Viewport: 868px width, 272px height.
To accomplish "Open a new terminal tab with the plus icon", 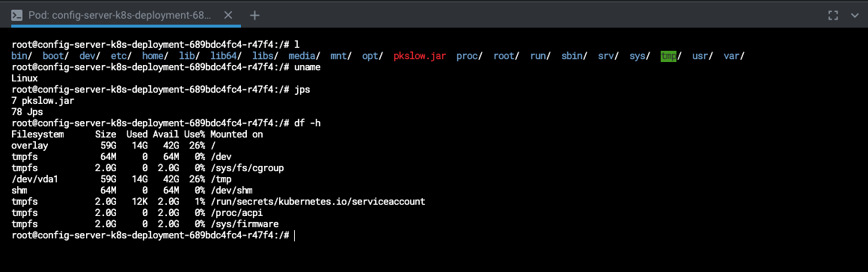I will point(254,16).
